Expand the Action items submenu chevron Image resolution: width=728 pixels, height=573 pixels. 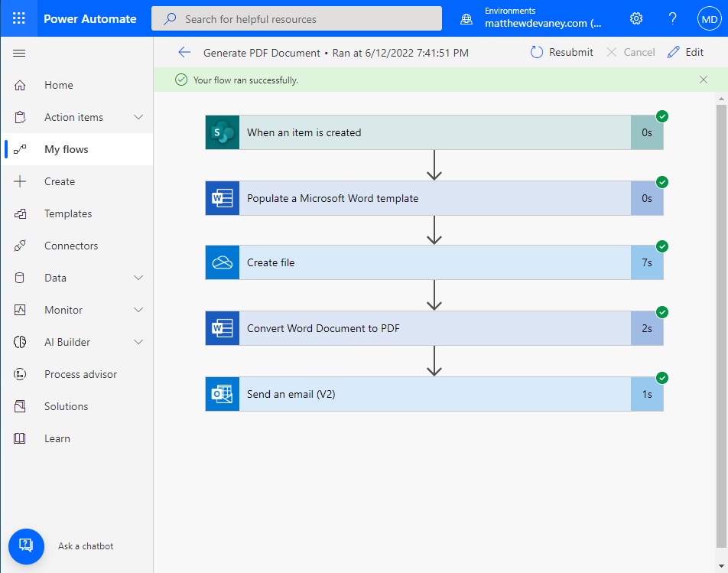(138, 117)
